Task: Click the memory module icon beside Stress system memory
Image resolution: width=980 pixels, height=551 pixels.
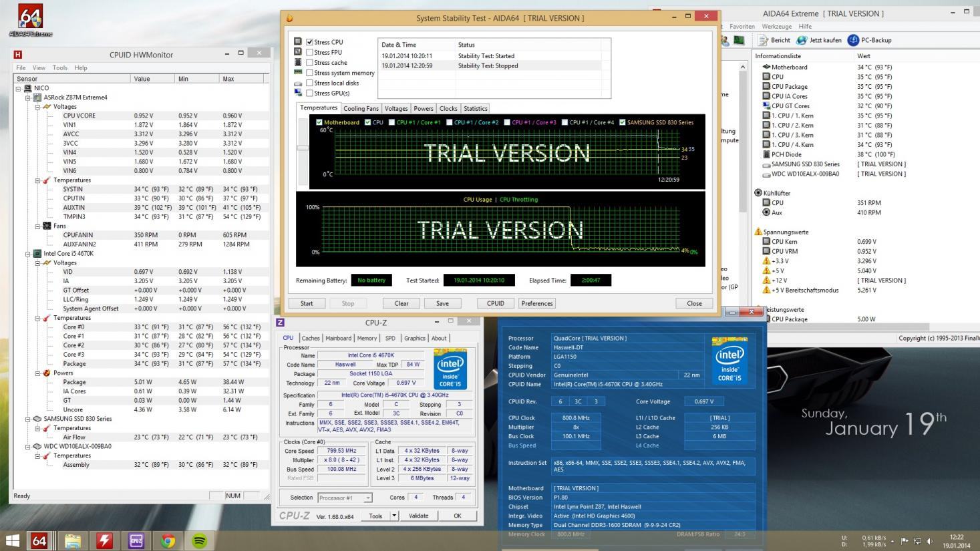Action: pyautogui.click(x=298, y=72)
